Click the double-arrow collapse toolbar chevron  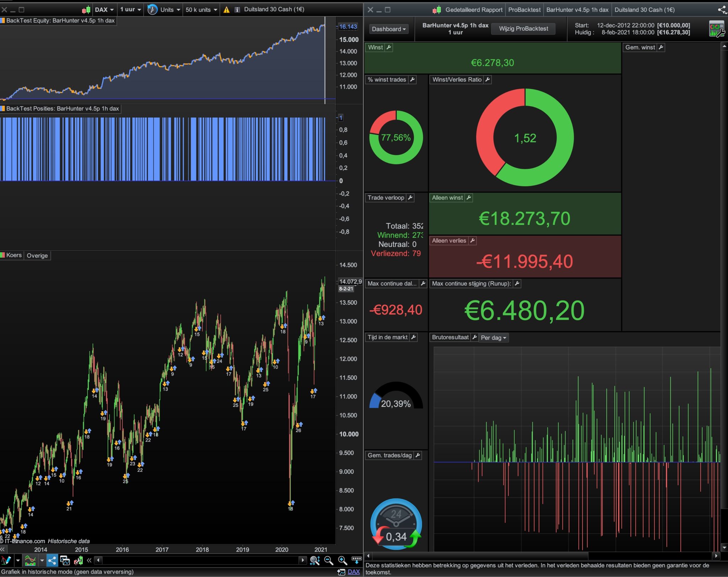point(89,561)
